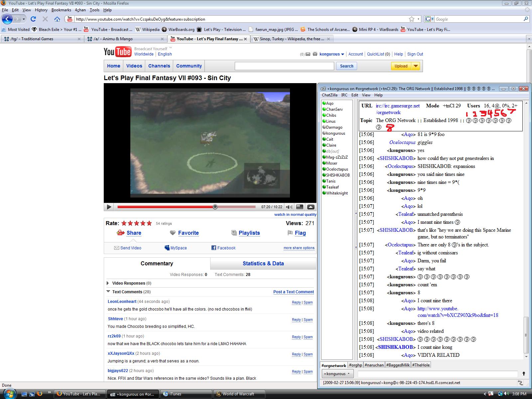Select user SHISHKABOB in the ChatZilla user list
This screenshot has width=532, height=399.
(338, 175)
